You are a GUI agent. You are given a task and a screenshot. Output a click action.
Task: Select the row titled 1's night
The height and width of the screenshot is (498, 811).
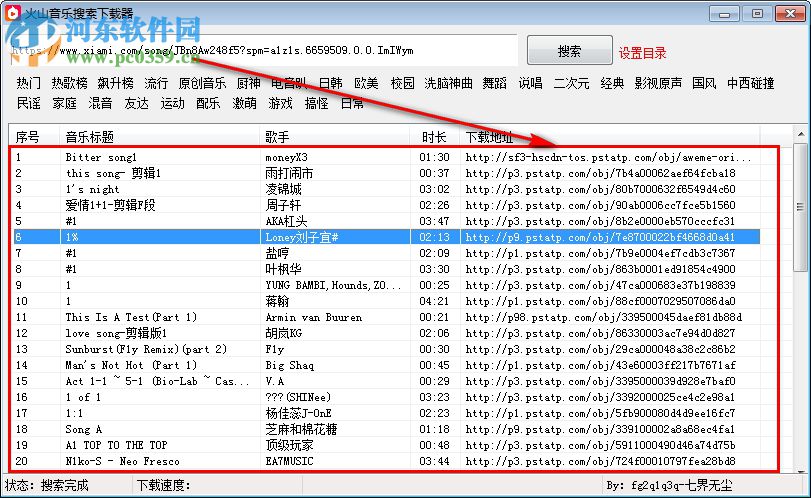click(x=387, y=189)
